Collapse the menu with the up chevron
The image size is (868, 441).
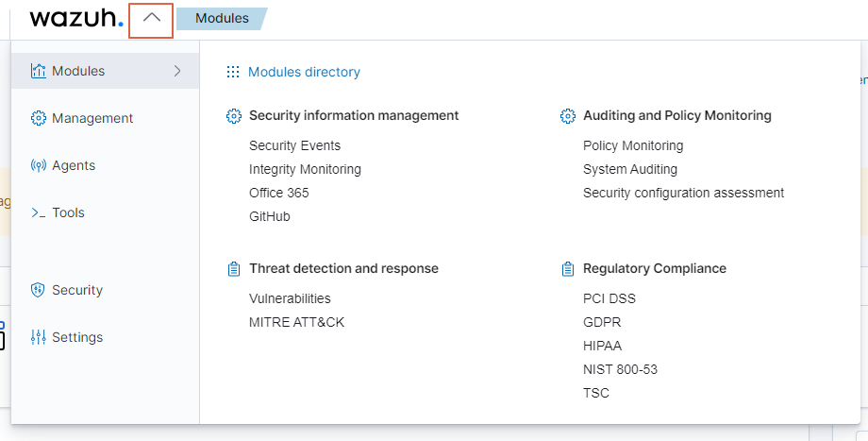151,18
